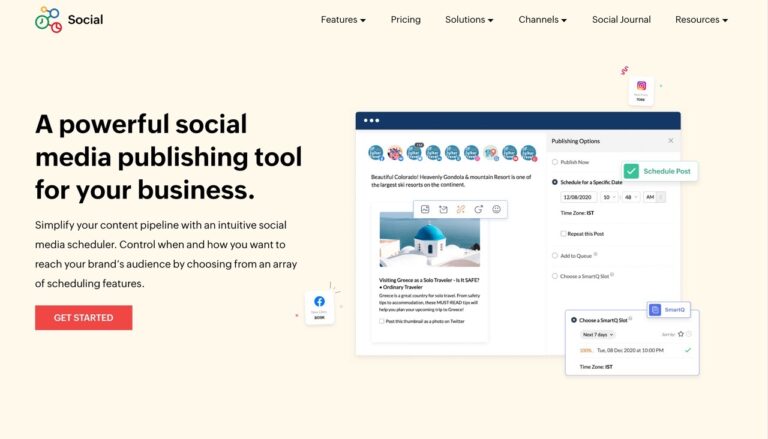
Task: Select Choose a SmartQ Slot in the popup card
Action: click(x=574, y=320)
